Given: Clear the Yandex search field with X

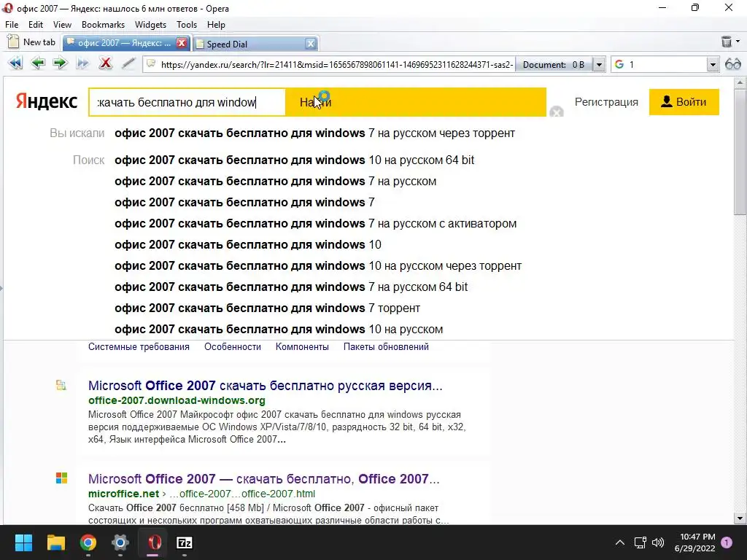Looking at the screenshot, I should [x=556, y=112].
